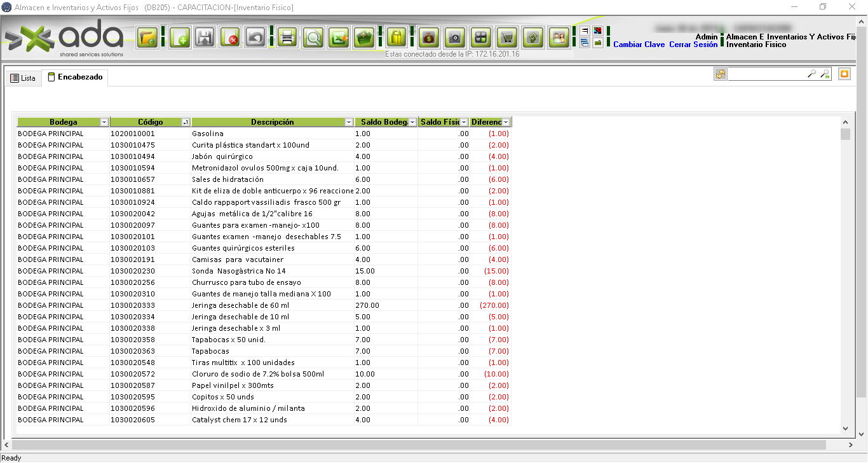Save using the floppy disk icon
Screen dimensions: 868x463
pos(205,38)
